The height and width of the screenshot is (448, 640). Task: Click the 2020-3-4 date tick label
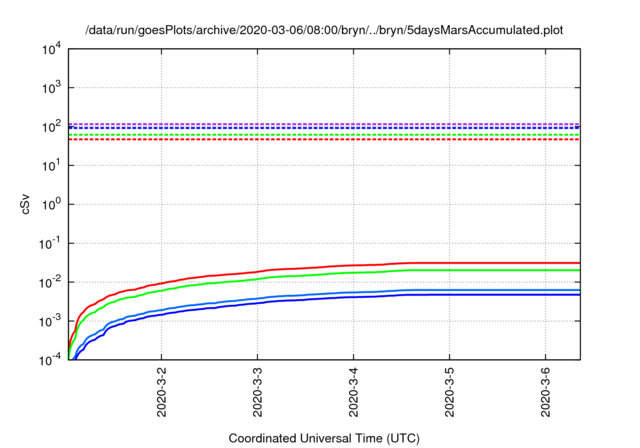(353, 392)
